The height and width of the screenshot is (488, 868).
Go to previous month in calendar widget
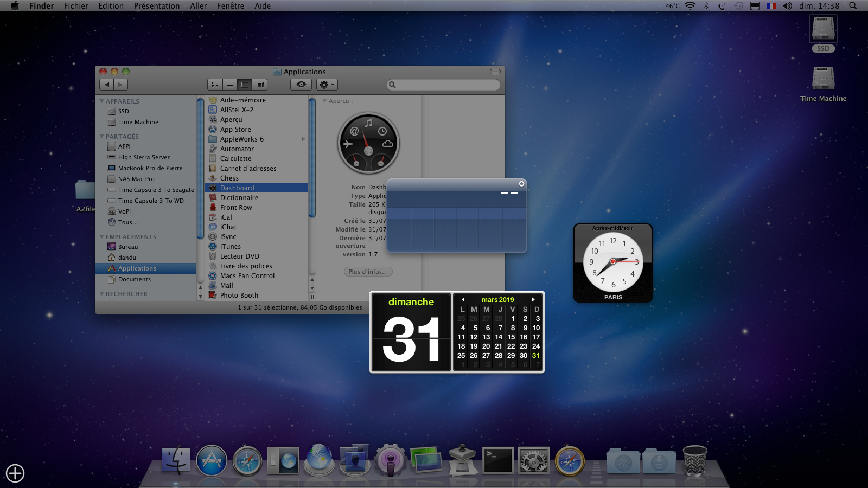[463, 299]
